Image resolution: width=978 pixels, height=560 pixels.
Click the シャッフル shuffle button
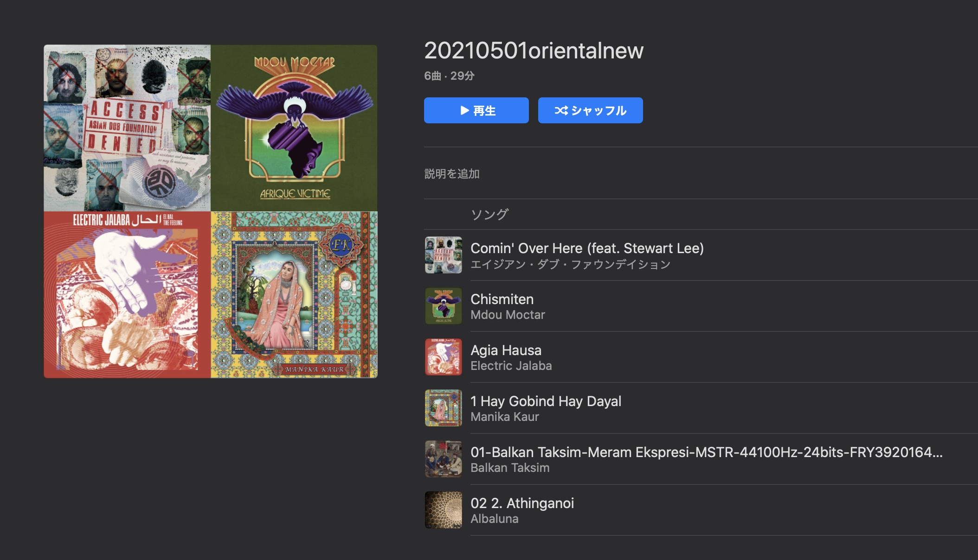(590, 110)
